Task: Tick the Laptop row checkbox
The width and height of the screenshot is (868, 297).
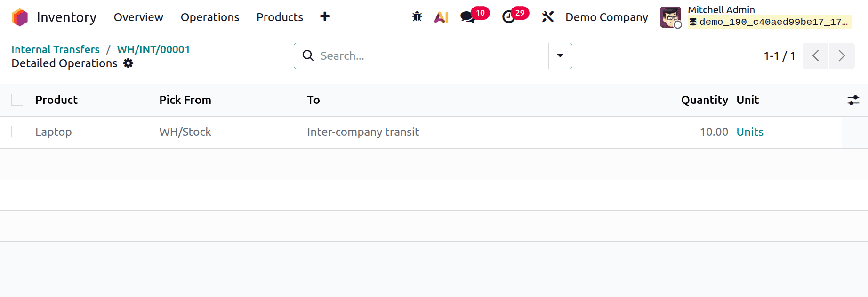Action: click(x=17, y=132)
